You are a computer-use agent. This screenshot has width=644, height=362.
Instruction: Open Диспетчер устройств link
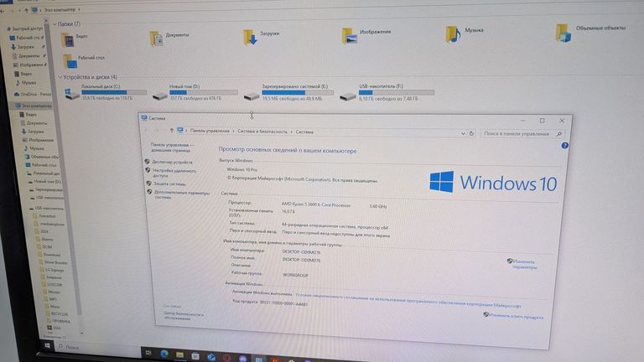coord(172,162)
